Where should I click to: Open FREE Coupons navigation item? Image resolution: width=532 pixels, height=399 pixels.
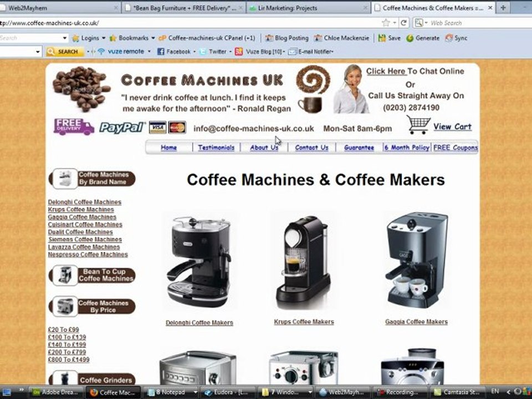click(456, 147)
